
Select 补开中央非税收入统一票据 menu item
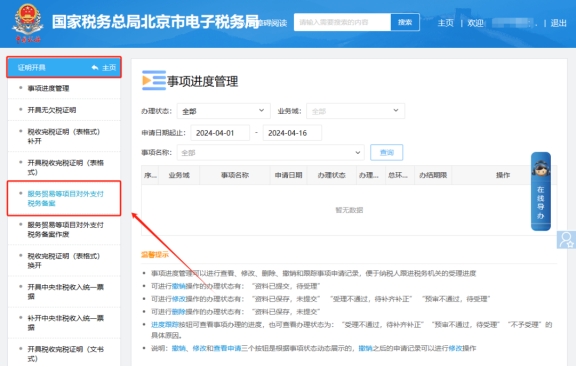[x=66, y=323]
